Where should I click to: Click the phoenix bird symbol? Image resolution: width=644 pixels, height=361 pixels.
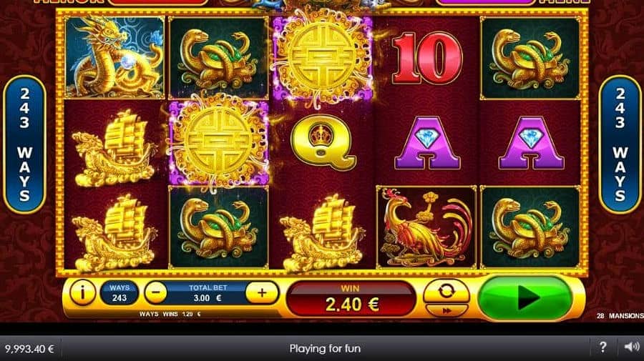point(426,227)
